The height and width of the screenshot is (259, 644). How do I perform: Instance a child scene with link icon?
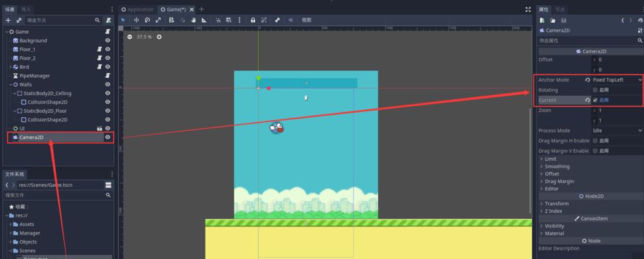coord(18,20)
